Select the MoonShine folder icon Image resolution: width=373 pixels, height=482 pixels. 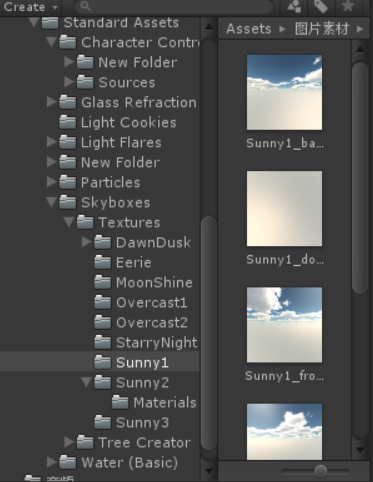[x=102, y=282]
